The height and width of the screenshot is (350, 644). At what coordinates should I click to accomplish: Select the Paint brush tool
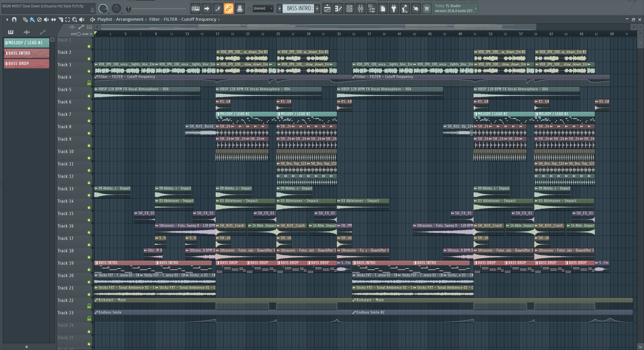(x=32, y=19)
